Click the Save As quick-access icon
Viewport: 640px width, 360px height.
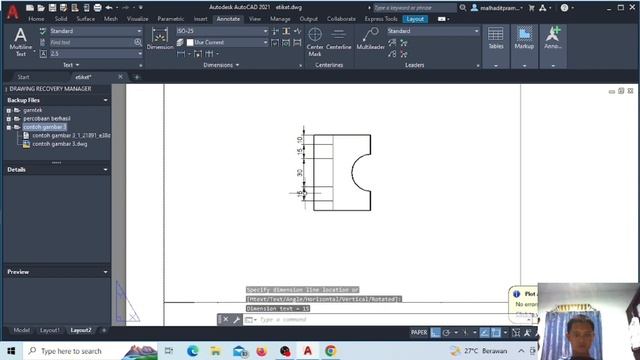[x=63, y=7]
